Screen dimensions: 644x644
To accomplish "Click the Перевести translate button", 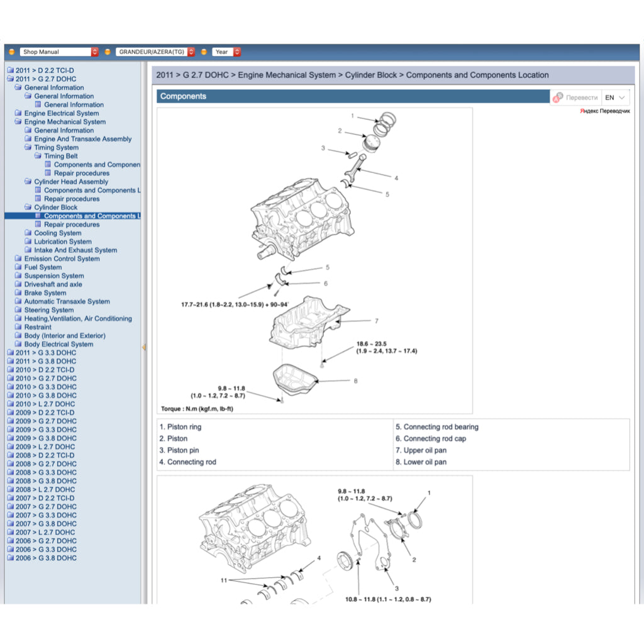I will pyautogui.click(x=575, y=97).
